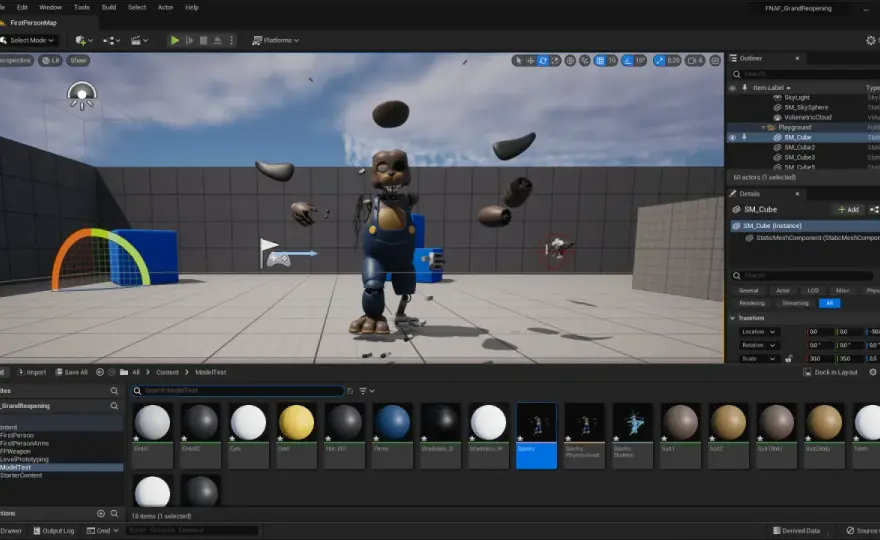Viewport: 880px width, 540px height.
Task: Open the camera speed 4 setting
Action: click(x=695, y=61)
